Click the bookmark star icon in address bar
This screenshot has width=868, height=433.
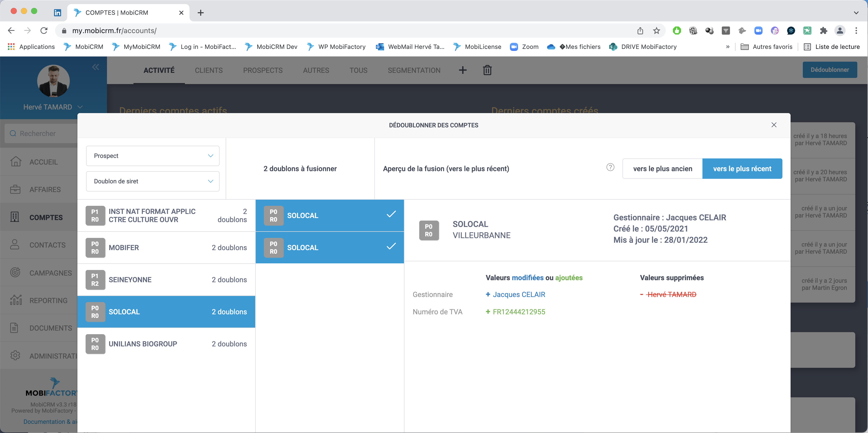pyautogui.click(x=656, y=31)
